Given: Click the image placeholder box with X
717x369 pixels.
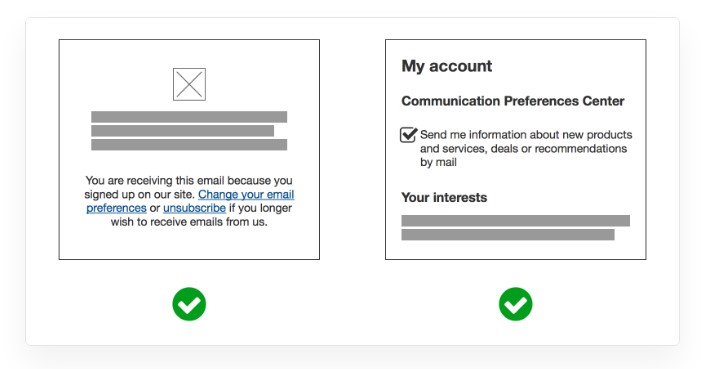Looking at the screenshot, I should click(x=189, y=85).
